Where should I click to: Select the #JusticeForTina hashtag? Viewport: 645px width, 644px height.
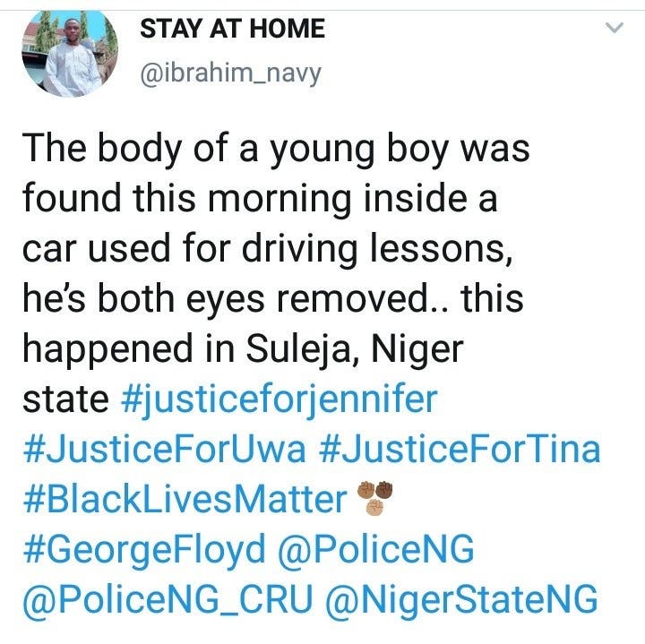(460, 449)
